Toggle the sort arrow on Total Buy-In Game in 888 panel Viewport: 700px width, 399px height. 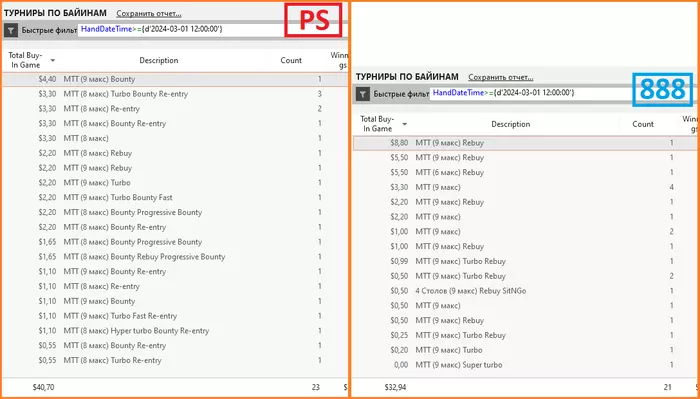pyautogui.click(x=404, y=124)
